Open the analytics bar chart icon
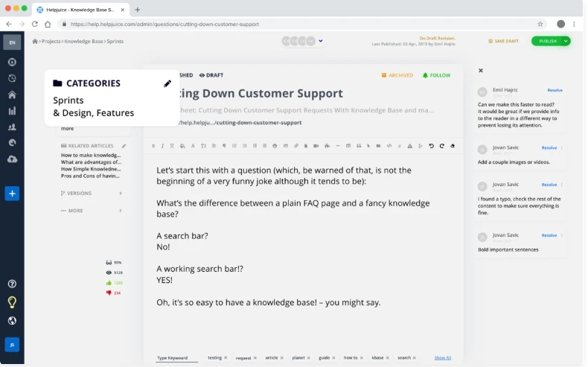The image size is (588, 367). [x=12, y=111]
